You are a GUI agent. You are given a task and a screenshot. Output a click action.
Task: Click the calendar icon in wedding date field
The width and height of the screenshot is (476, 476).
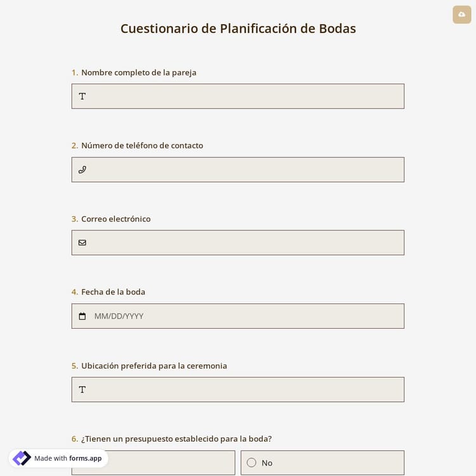pyautogui.click(x=82, y=316)
